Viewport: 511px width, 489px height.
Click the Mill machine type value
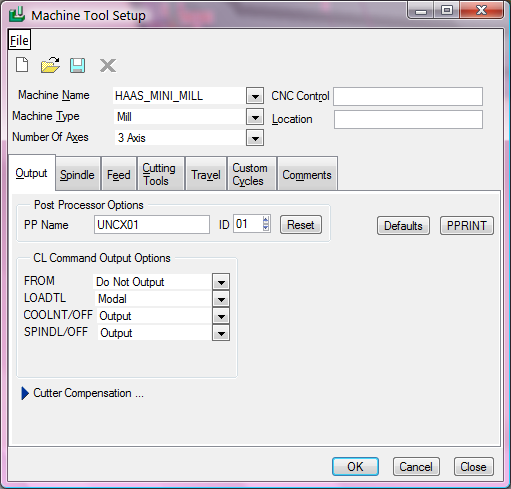124,117
